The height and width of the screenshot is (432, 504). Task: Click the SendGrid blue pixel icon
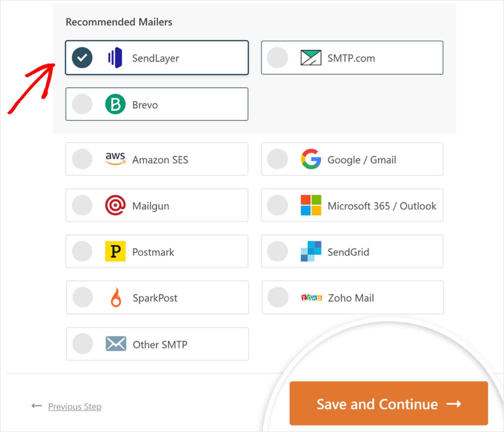coord(310,251)
